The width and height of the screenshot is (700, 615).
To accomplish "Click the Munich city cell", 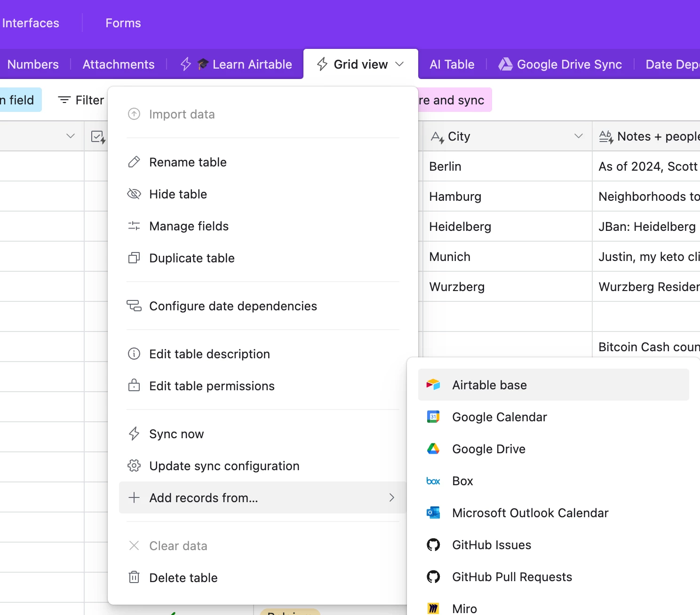I will pyautogui.click(x=508, y=256).
